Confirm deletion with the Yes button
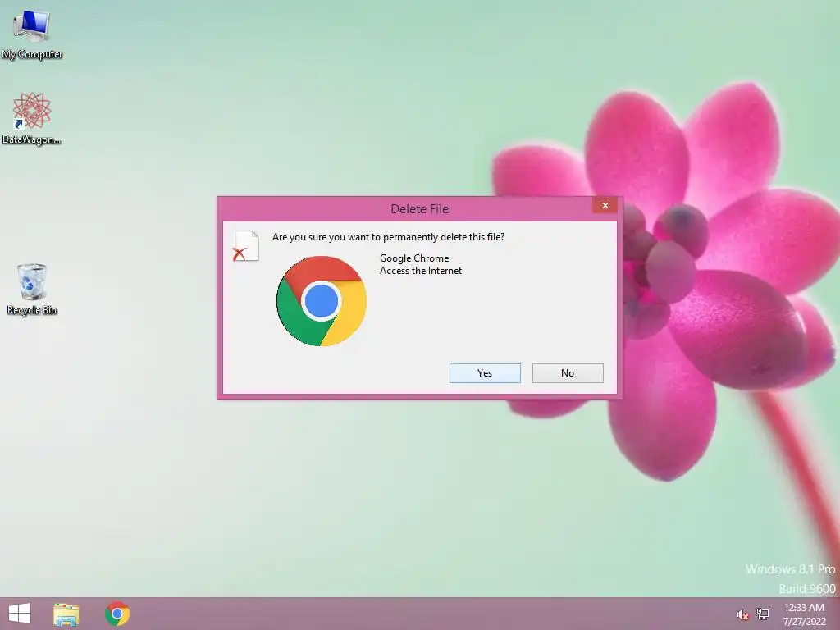Viewport: 840px width, 630px height. (485, 373)
